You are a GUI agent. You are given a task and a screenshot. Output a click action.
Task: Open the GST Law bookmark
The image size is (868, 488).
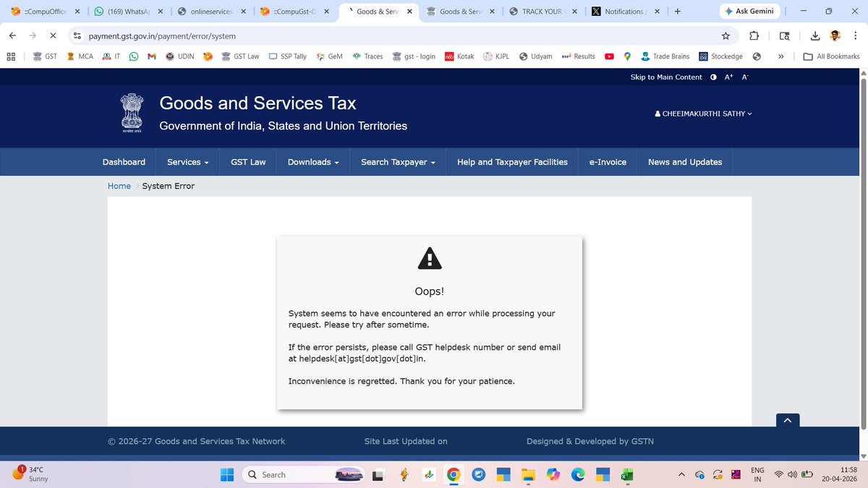tap(240, 56)
